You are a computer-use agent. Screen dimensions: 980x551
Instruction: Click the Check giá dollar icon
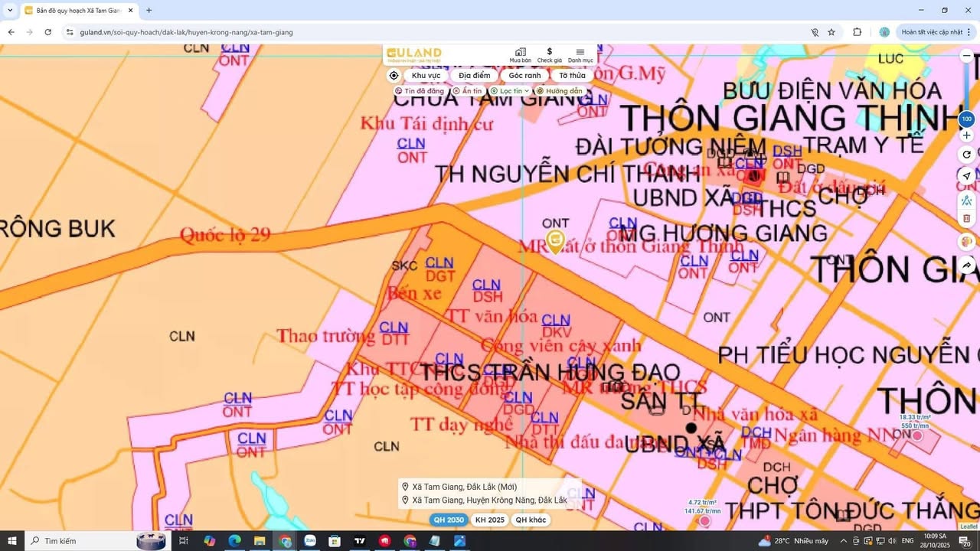(x=549, y=54)
